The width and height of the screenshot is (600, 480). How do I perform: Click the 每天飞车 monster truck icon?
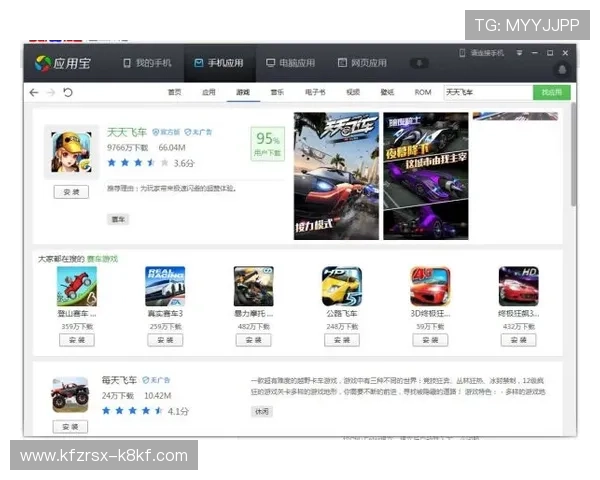71,394
